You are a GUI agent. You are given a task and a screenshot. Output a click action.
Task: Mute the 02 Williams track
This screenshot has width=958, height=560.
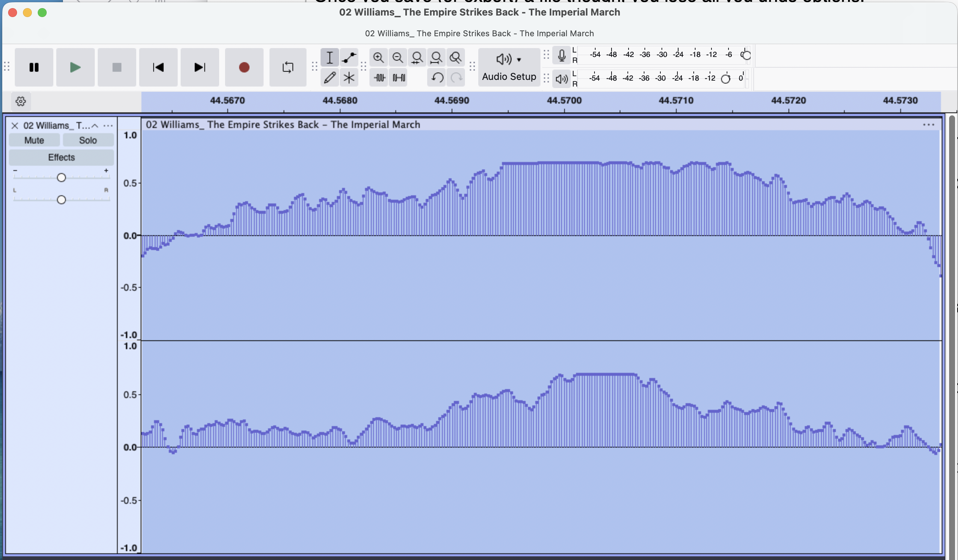coord(34,140)
